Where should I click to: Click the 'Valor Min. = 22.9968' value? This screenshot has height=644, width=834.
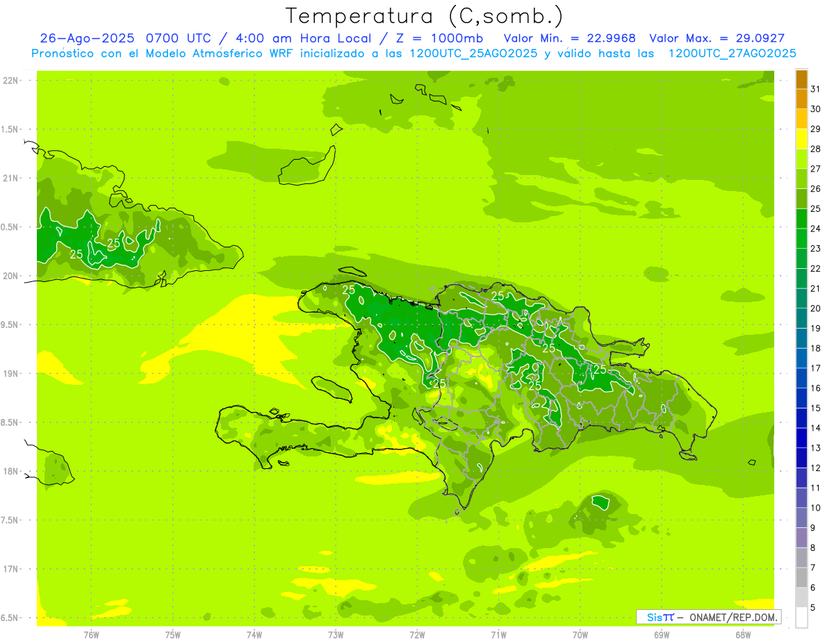(x=569, y=38)
